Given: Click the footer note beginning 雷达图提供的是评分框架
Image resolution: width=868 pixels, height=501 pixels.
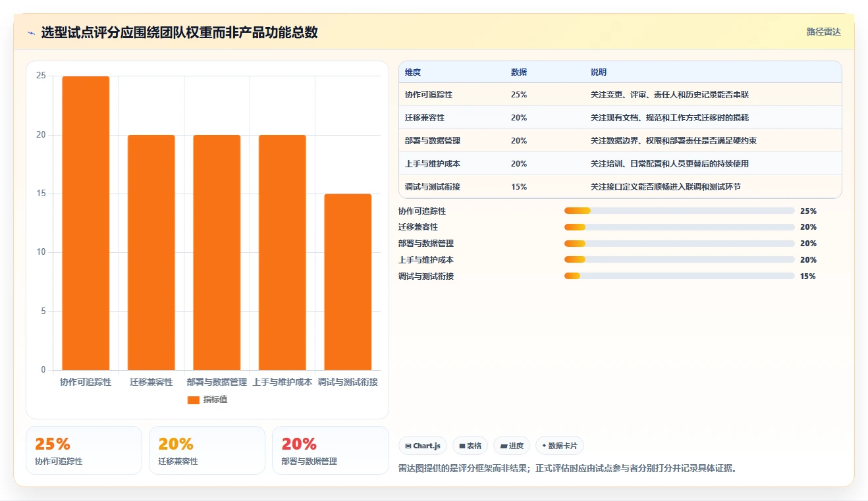Looking at the screenshot, I should tap(567, 469).
